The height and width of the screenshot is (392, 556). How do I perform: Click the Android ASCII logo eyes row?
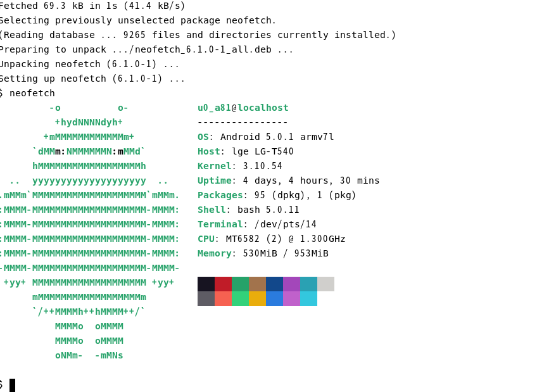click(89, 151)
